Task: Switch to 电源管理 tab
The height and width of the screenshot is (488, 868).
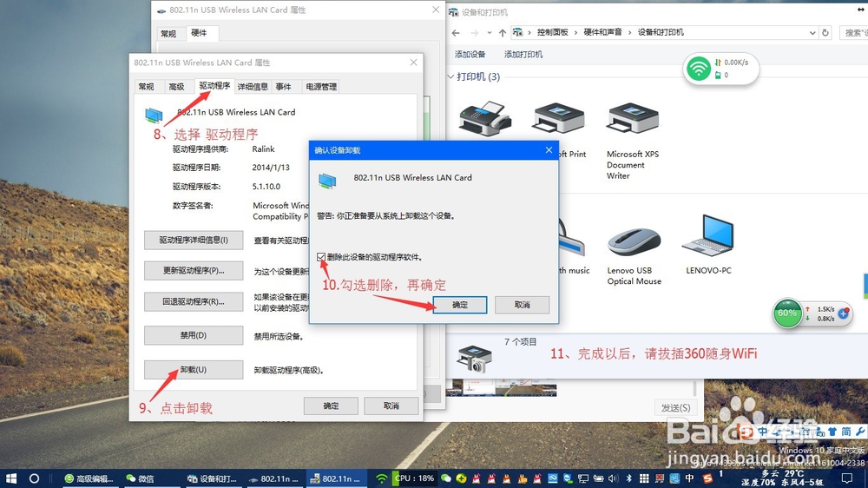Action: coord(321,87)
